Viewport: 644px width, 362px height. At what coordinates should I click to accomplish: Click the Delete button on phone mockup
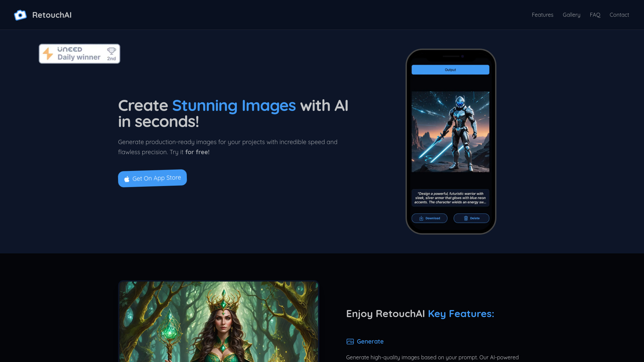click(x=471, y=218)
